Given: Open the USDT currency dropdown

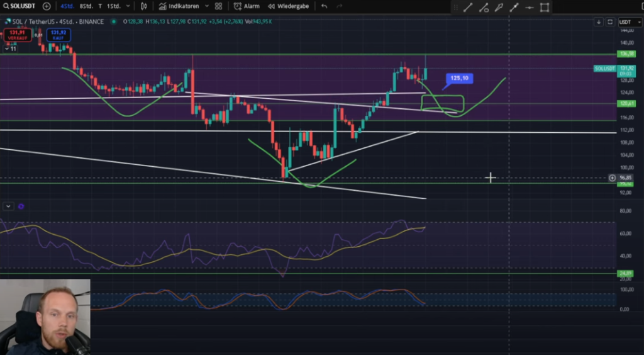Looking at the screenshot, I should coord(630,22).
